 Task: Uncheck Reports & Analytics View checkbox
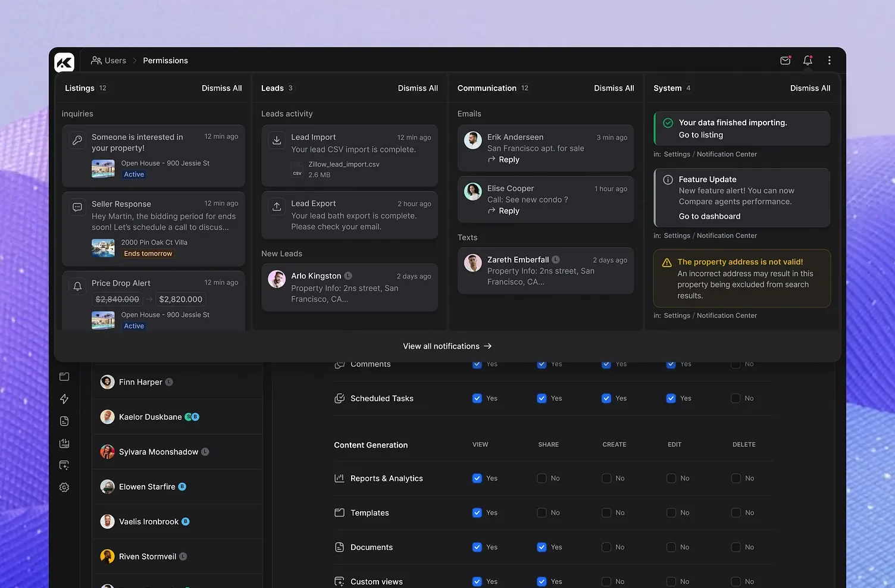point(477,478)
